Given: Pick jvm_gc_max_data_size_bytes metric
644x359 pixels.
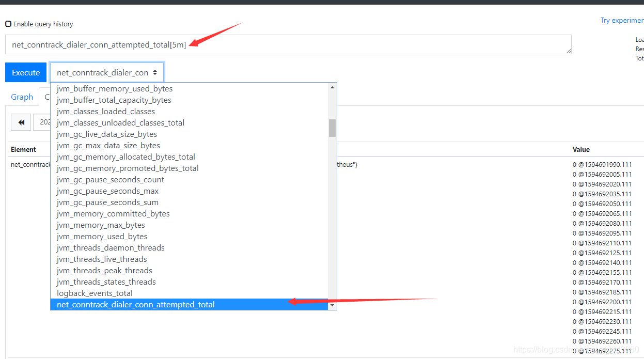Looking at the screenshot, I should point(190,145).
